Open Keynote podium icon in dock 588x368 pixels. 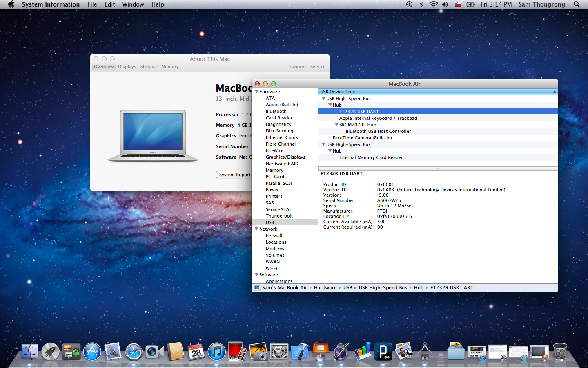[321, 352]
